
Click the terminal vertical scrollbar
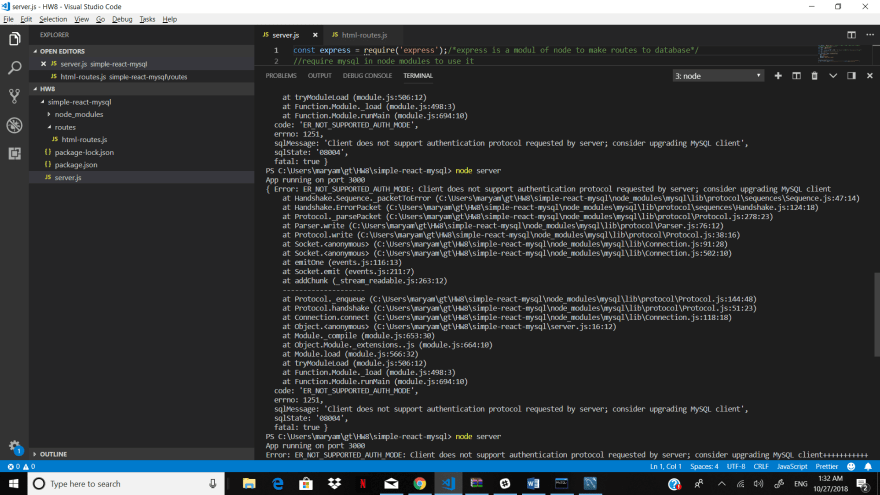pos(877,314)
